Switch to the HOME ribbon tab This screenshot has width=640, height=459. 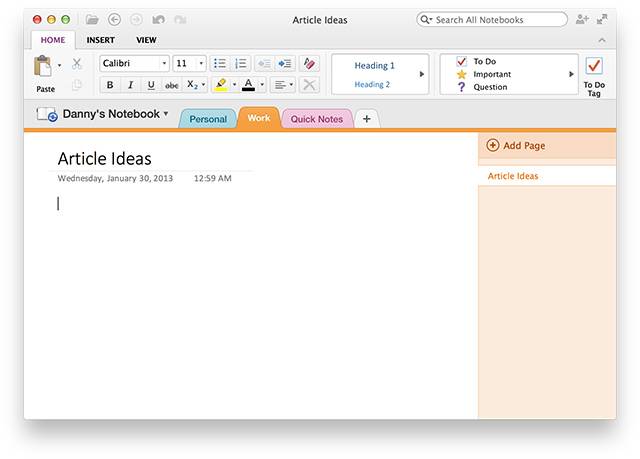coord(53,40)
